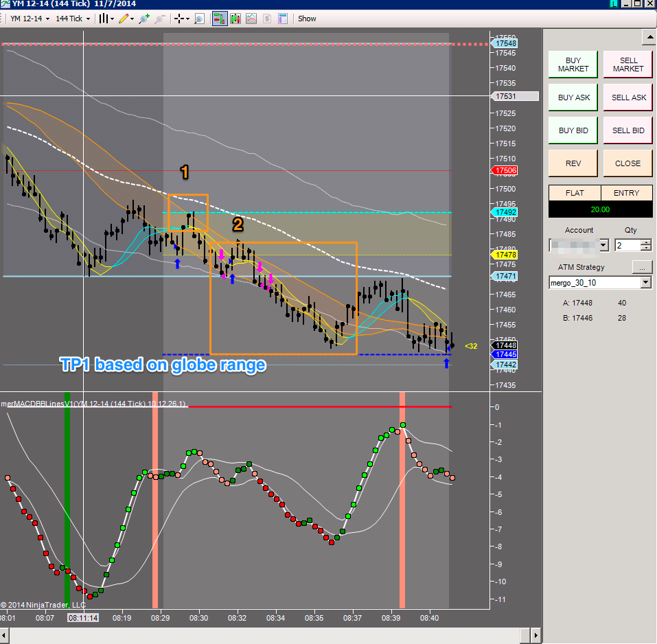Click the SELL BID button

628,130
